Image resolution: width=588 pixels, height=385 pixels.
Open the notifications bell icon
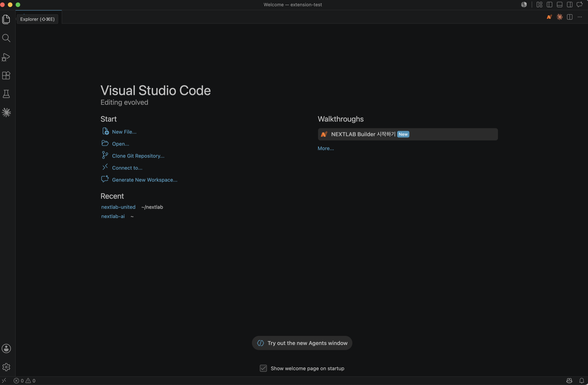tap(581, 380)
